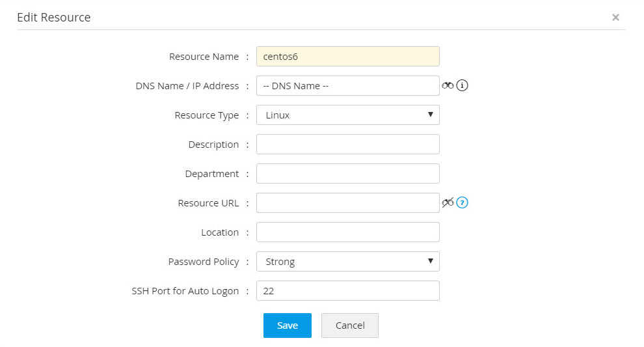644x347 pixels.
Task: Click the Location input box
Action: (347, 232)
